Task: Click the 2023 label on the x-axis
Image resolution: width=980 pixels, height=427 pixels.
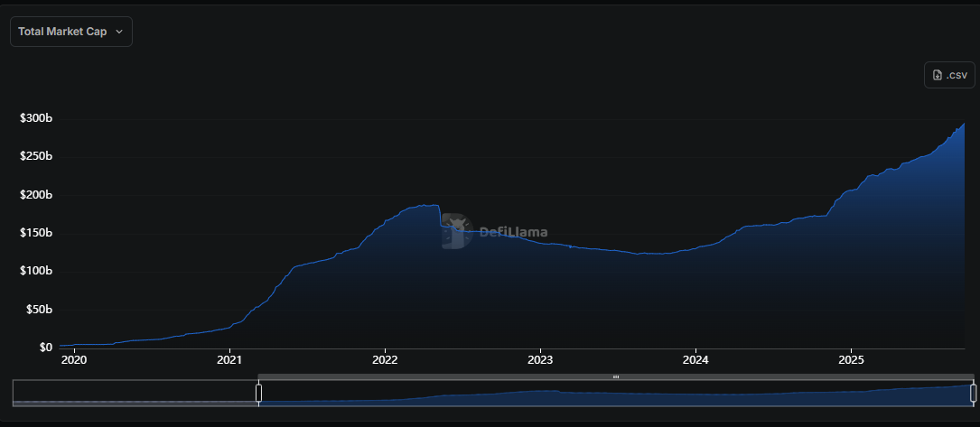Action: [540, 361]
